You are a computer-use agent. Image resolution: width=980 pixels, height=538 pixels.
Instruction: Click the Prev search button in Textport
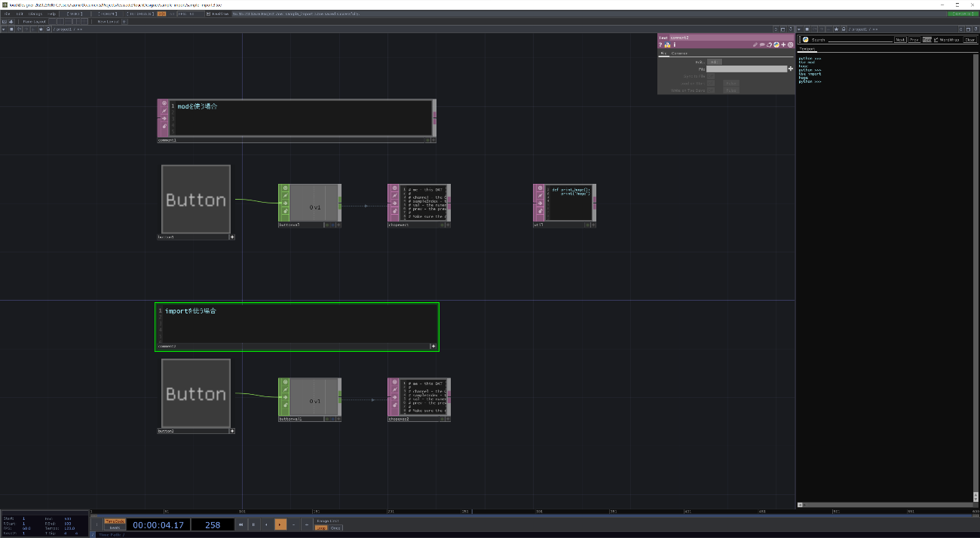click(914, 39)
